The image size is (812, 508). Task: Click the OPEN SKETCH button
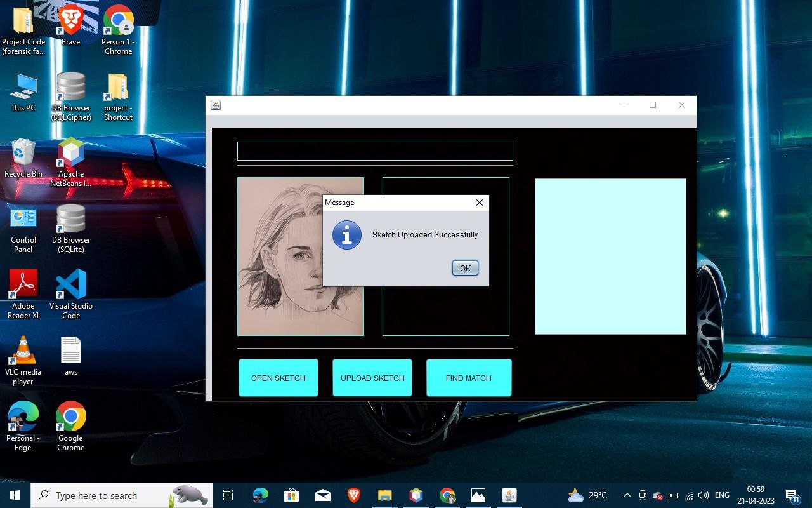[x=278, y=378]
